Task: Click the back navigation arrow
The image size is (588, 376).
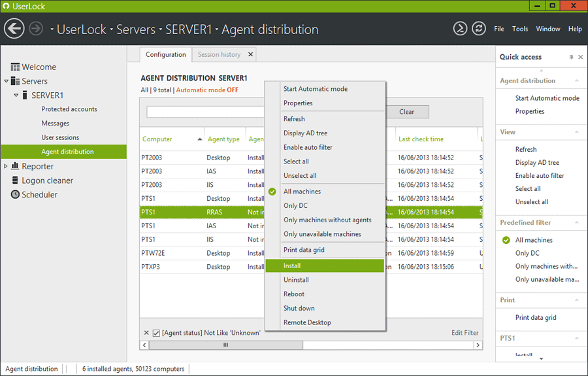Action: click(x=14, y=29)
